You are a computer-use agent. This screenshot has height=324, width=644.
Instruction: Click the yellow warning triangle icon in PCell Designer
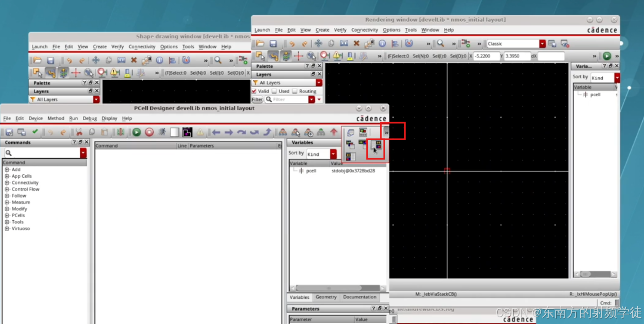pos(200,132)
